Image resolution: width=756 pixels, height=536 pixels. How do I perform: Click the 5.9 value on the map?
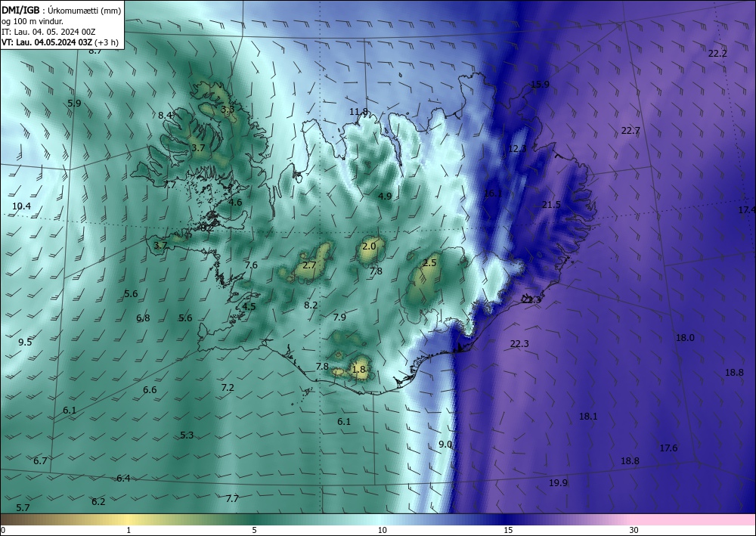(x=74, y=103)
